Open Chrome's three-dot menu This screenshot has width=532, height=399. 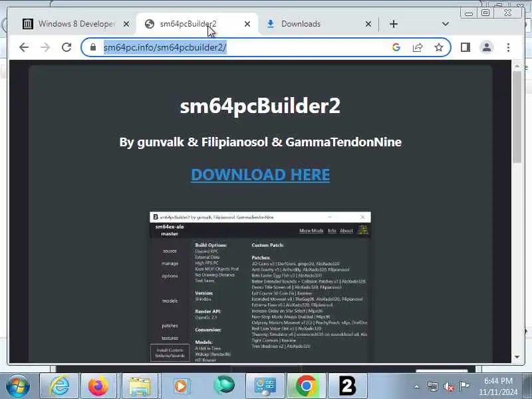508,47
